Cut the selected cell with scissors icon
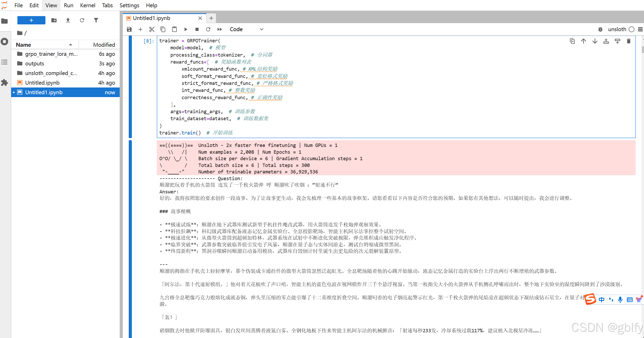This screenshot has height=338, width=644. click(152, 29)
